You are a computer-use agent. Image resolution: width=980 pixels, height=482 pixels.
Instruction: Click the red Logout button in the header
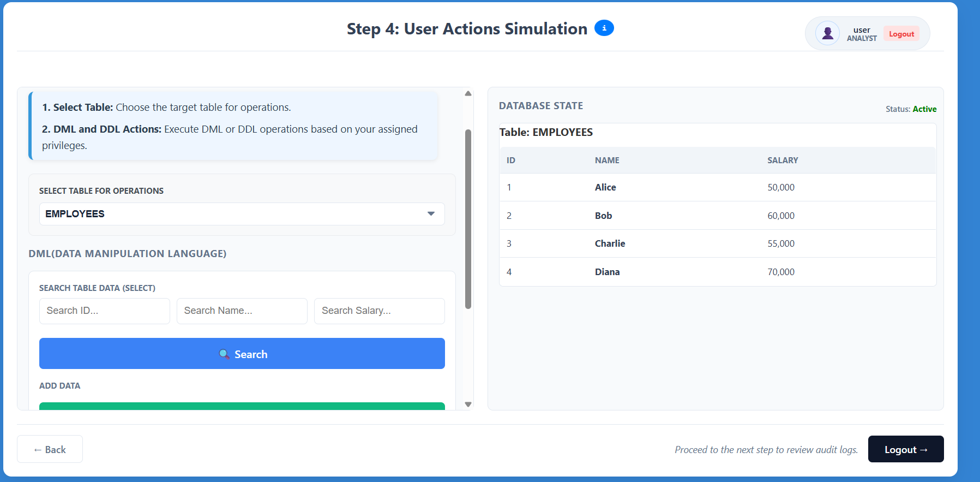[x=901, y=34]
